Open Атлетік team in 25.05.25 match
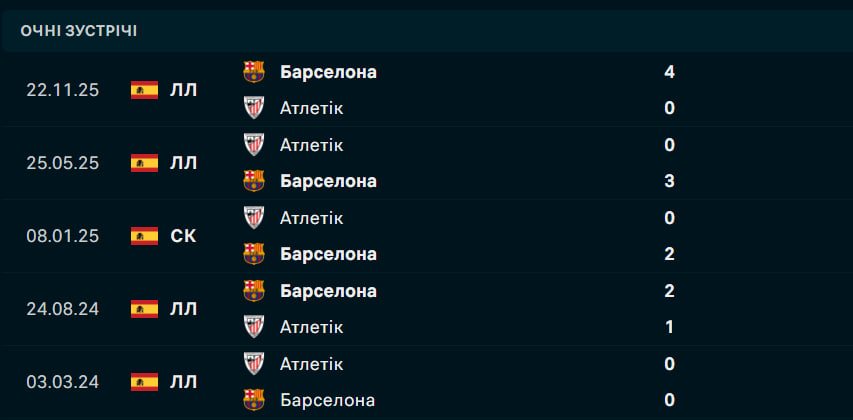 (x=311, y=145)
